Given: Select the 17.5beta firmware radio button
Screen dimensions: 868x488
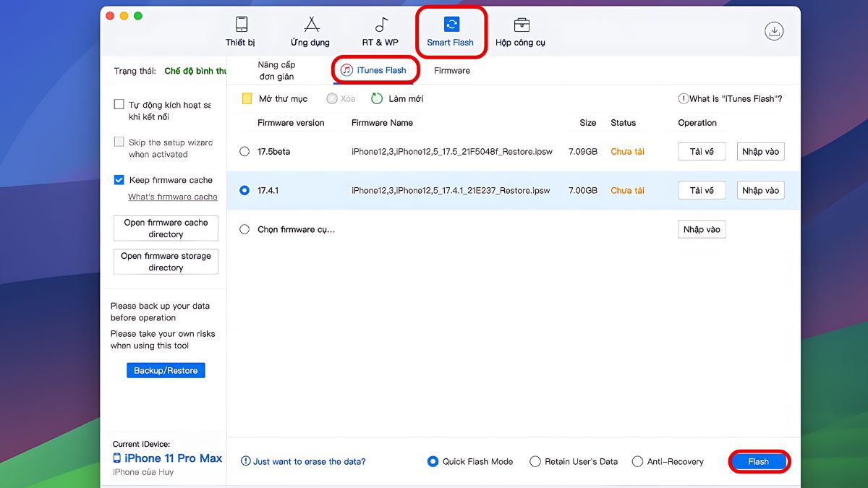Looking at the screenshot, I should point(244,152).
